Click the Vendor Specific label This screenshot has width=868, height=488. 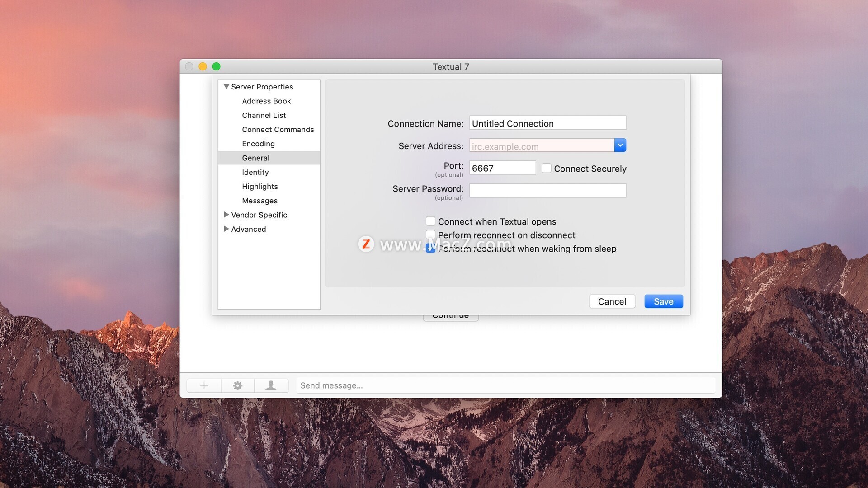pos(259,215)
